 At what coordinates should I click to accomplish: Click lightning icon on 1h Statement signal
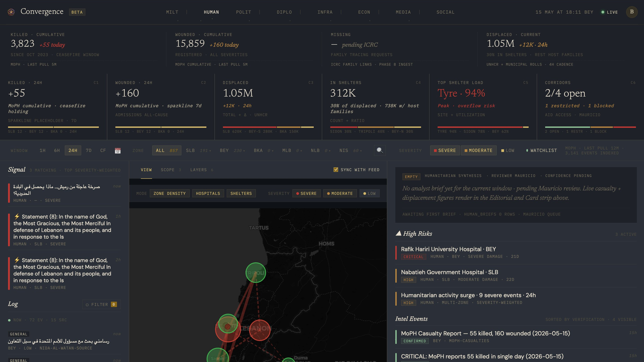coord(17,216)
